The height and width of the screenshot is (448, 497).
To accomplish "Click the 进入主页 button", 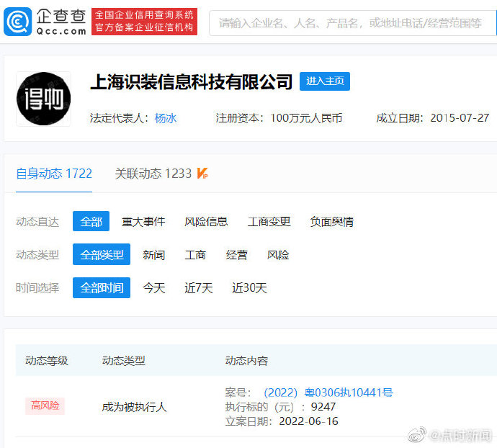I will pos(324,81).
